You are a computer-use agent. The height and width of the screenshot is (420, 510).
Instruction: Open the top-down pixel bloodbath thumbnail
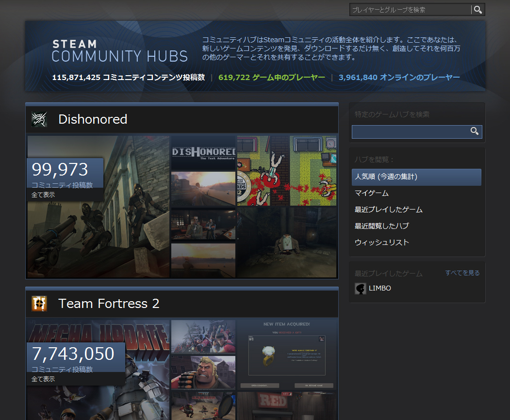point(287,171)
